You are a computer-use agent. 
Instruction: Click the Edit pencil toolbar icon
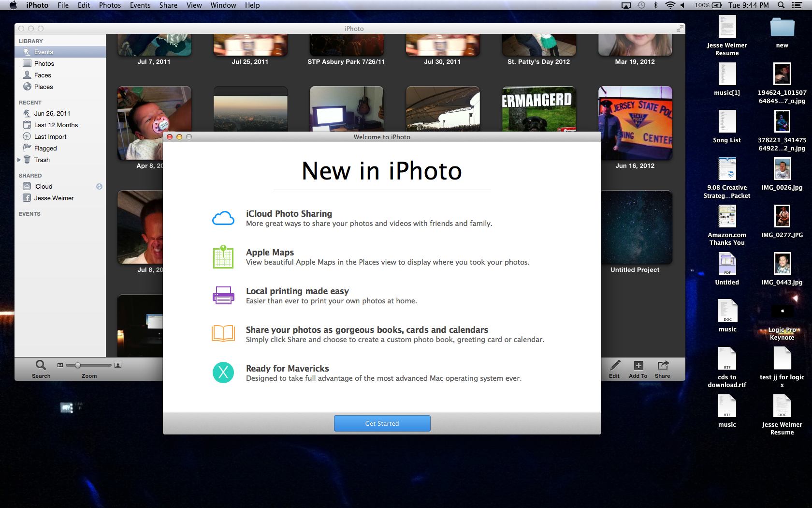pyautogui.click(x=615, y=365)
